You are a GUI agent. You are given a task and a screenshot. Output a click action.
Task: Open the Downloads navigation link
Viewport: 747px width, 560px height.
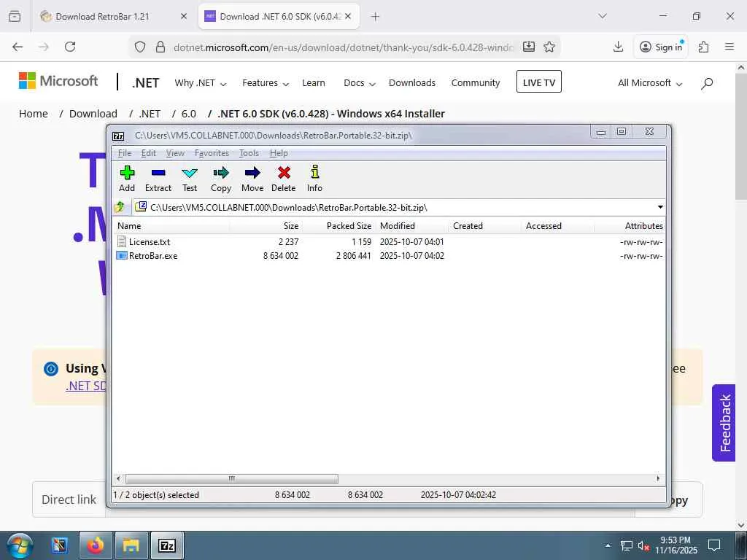tap(412, 83)
